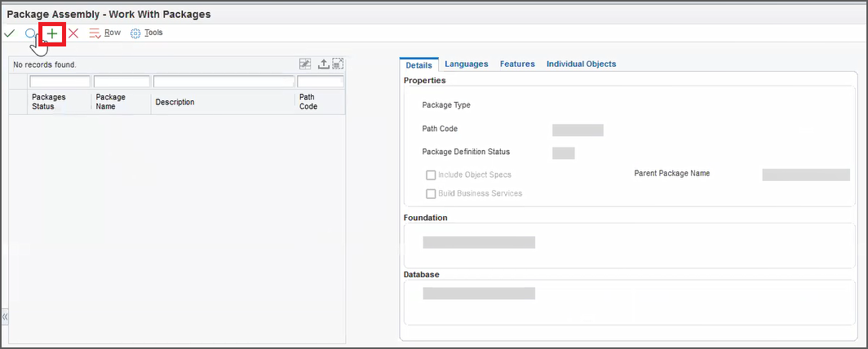Click the export grid data icon
Screen dimensions: 868x349
coord(323,64)
